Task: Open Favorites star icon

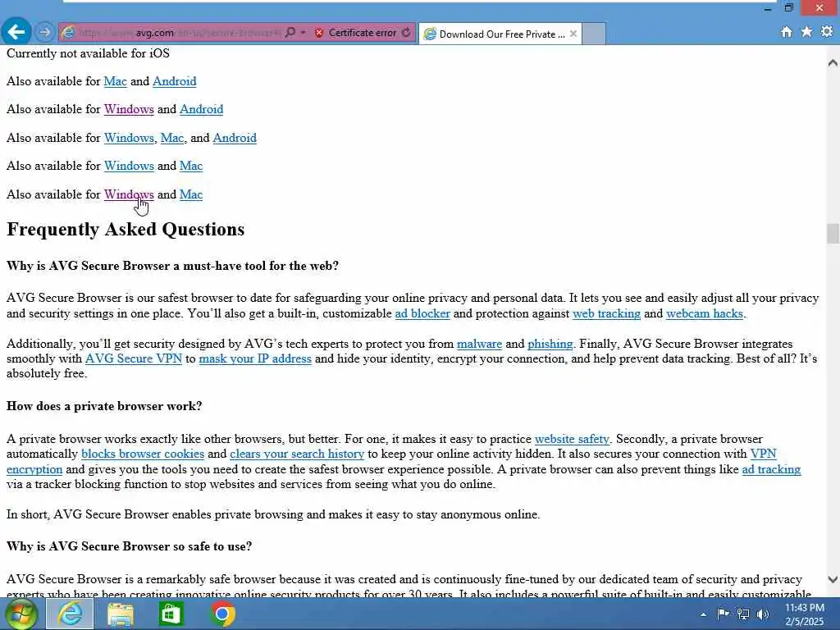Action: click(807, 32)
